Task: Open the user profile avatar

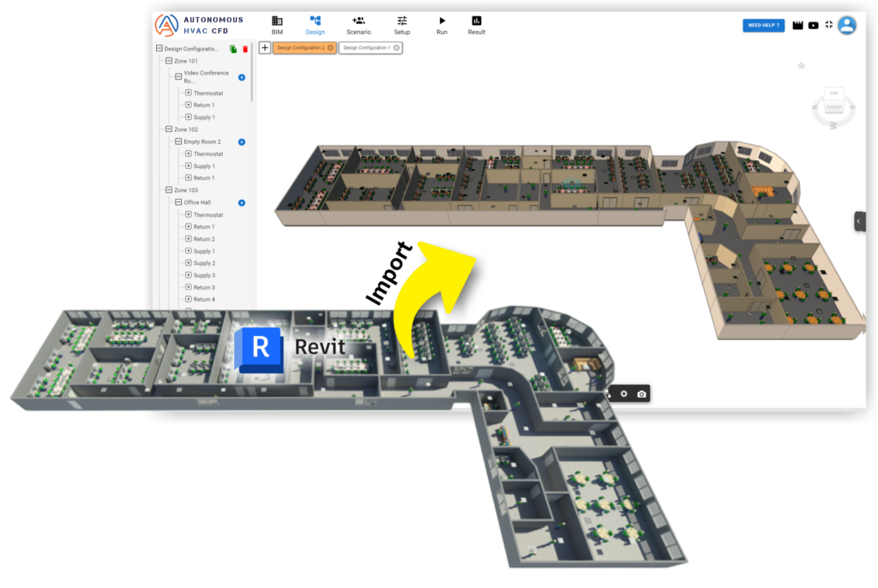Action: click(847, 25)
